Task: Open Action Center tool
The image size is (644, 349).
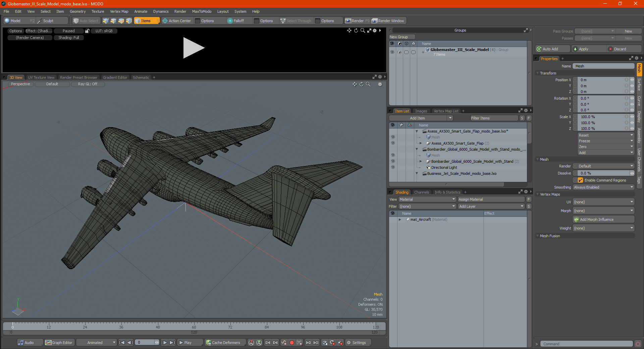Action: 177,21
